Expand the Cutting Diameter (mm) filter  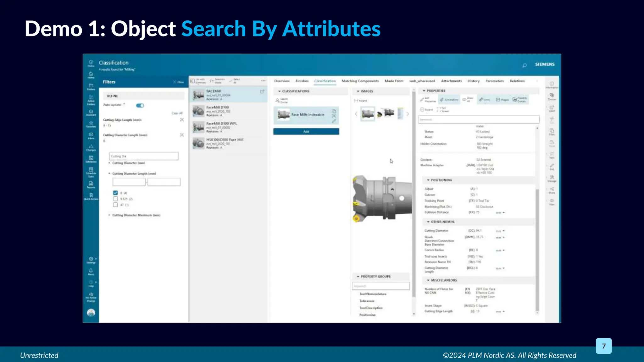tap(109, 163)
